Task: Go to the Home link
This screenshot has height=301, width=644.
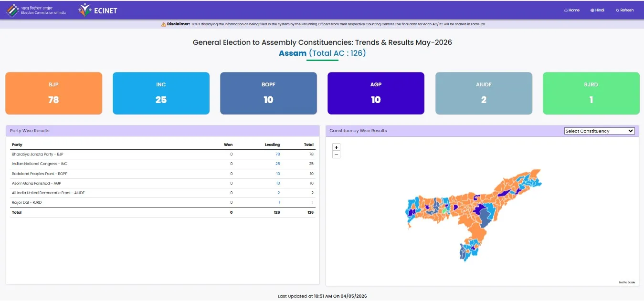Action: [571, 10]
